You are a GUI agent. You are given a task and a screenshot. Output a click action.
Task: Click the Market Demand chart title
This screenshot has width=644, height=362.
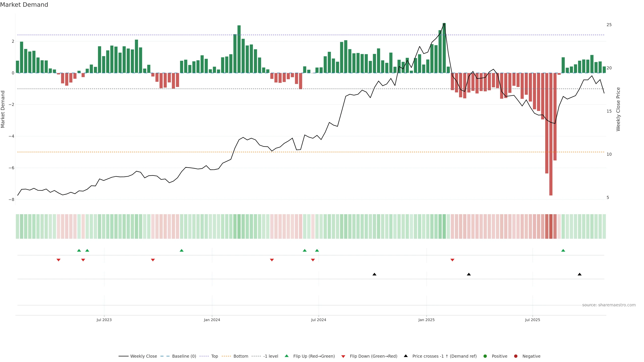(24, 5)
